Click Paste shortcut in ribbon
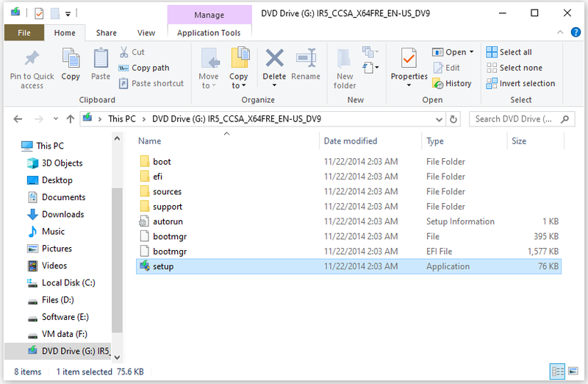588x384 pixels. 151,83
